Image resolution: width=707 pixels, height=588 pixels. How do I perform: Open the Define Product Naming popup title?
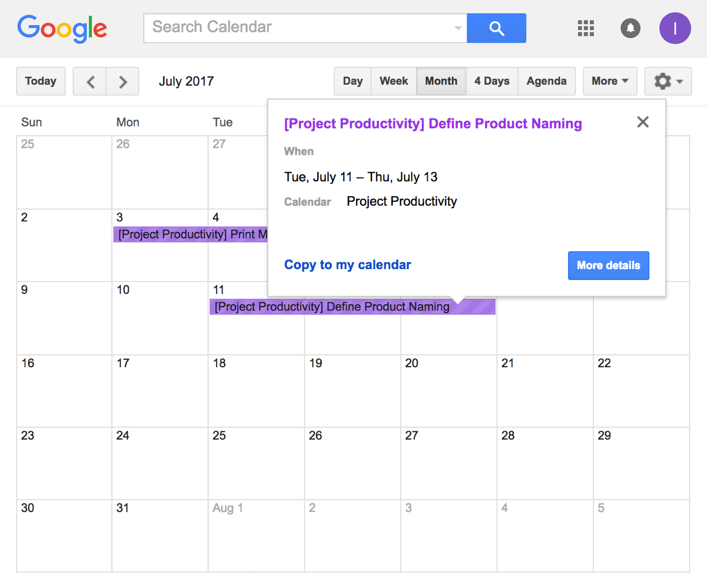coord(433,124)
